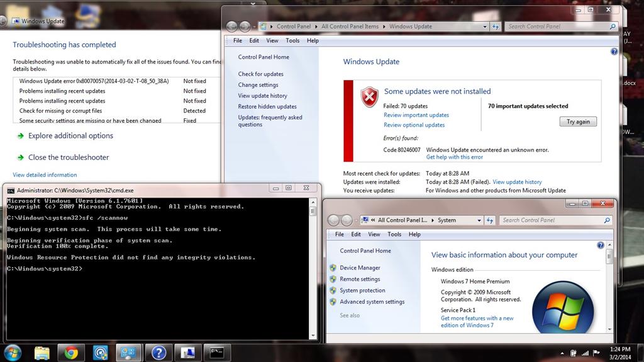The height and width of the screenshot is (362, 644).
Task: Go forward in Windows Update window
Action: click(245, 26)
